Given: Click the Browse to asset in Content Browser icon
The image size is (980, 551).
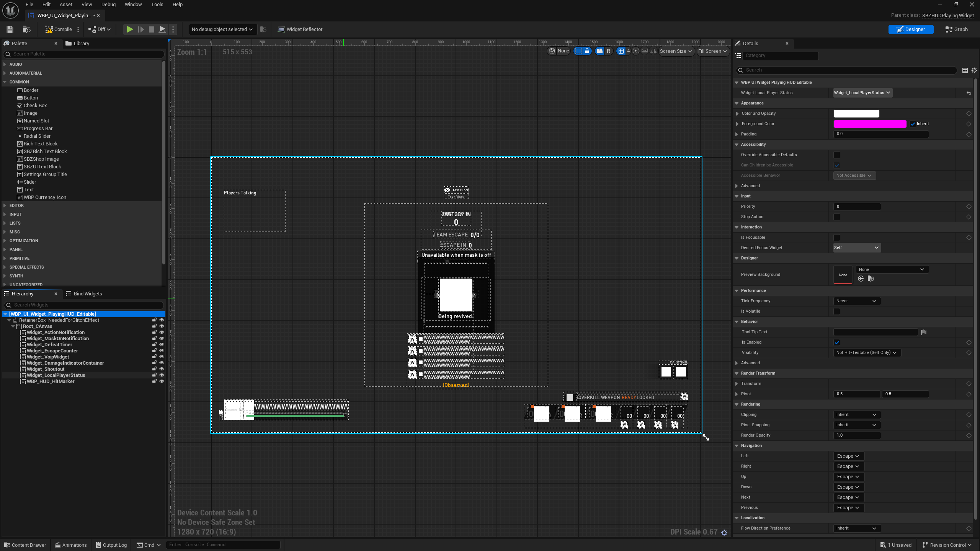Looking at the screenshot, I should coord(26,29).
